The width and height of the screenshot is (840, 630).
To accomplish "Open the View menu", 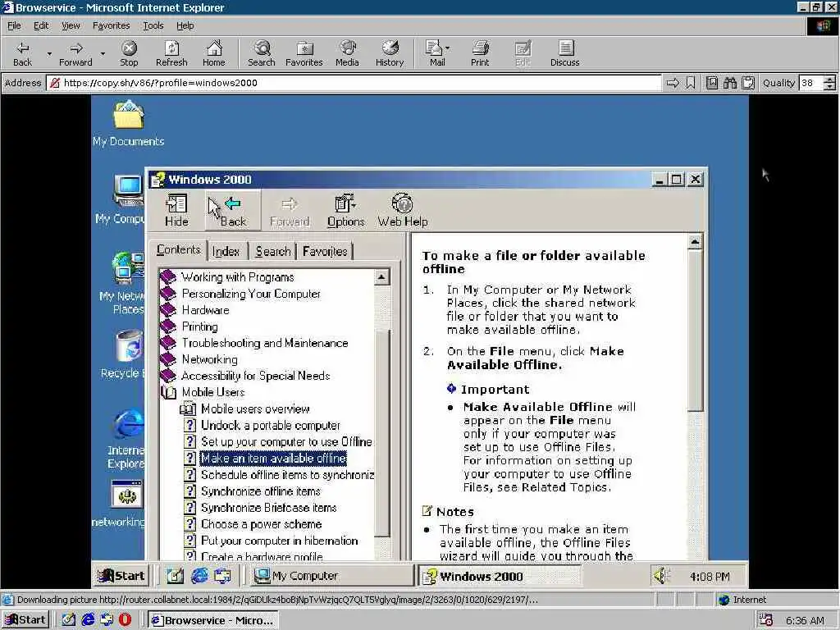I will [71, 25].
